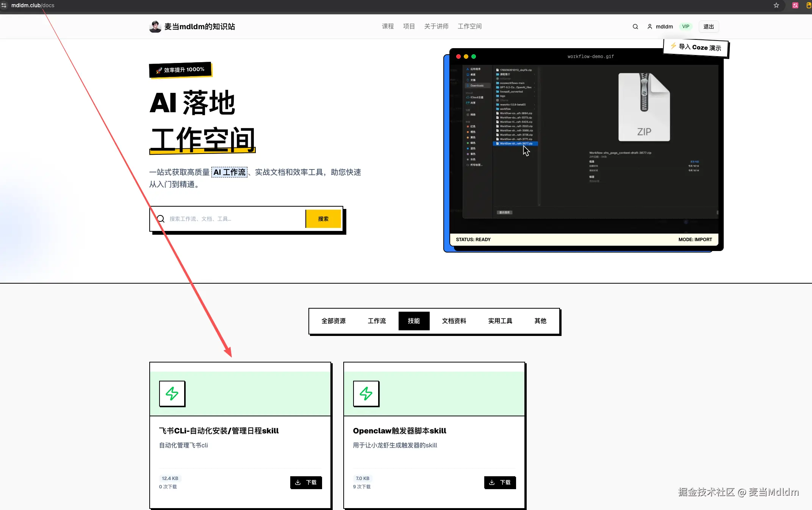Click the 9 次下载 count
The image size is (812, 510).
click(x=361, y=486)
